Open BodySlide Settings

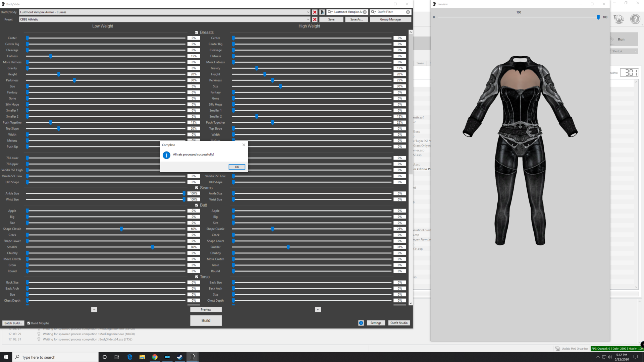(x=376, y=323)
